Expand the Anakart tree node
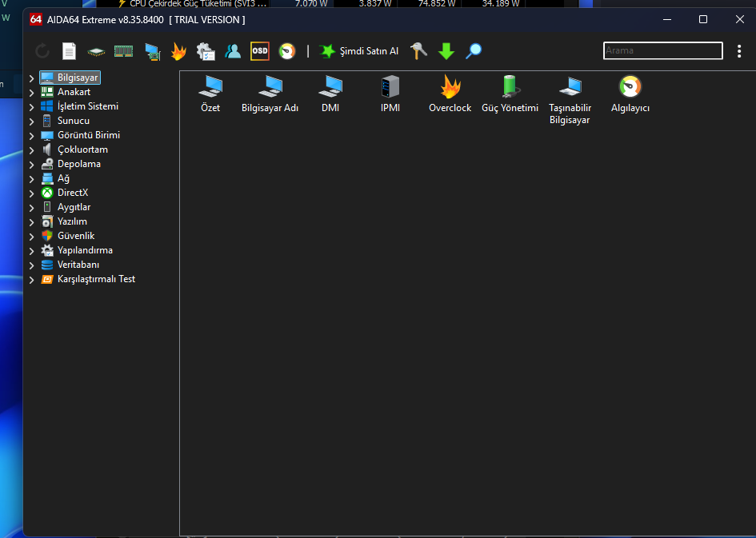The width and height of the screenshot is (756, 538). 31,93
